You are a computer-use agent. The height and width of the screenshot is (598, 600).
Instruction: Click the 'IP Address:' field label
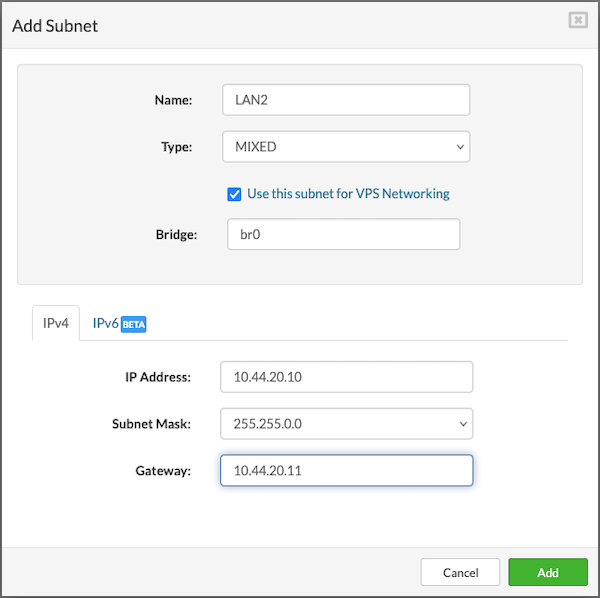[157, 377]
